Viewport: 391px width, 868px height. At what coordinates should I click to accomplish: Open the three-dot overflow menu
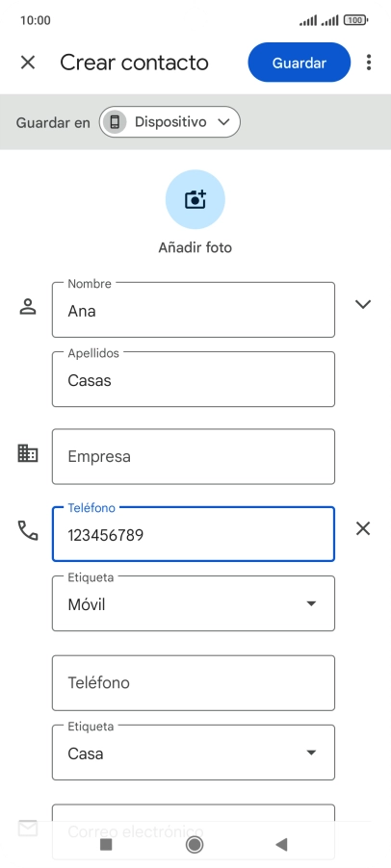click(x=369, y=63)
